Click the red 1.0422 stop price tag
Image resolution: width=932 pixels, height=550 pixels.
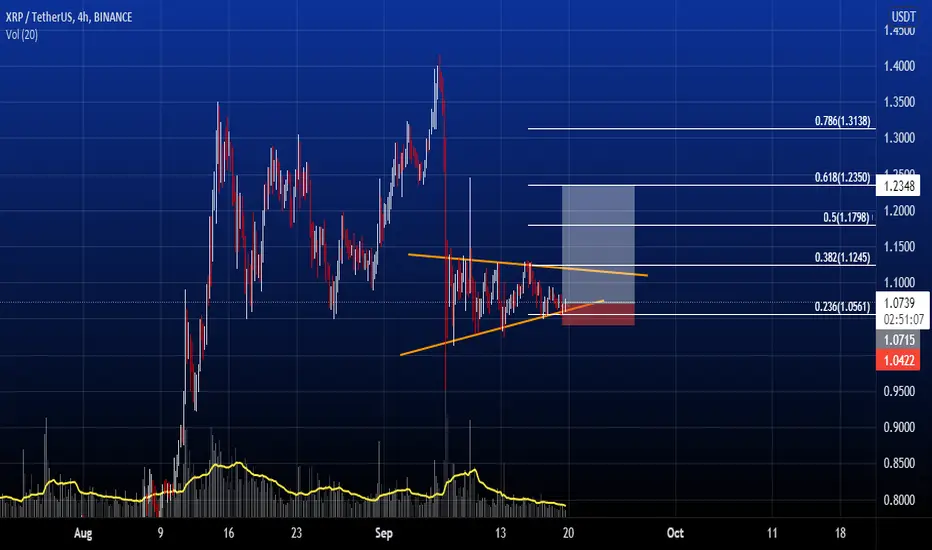point(898,360)
